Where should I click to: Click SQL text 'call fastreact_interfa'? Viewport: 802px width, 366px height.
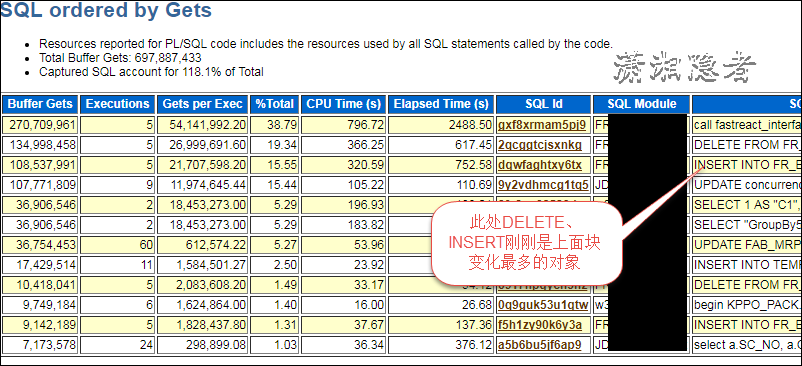click(x=747, y=125)
